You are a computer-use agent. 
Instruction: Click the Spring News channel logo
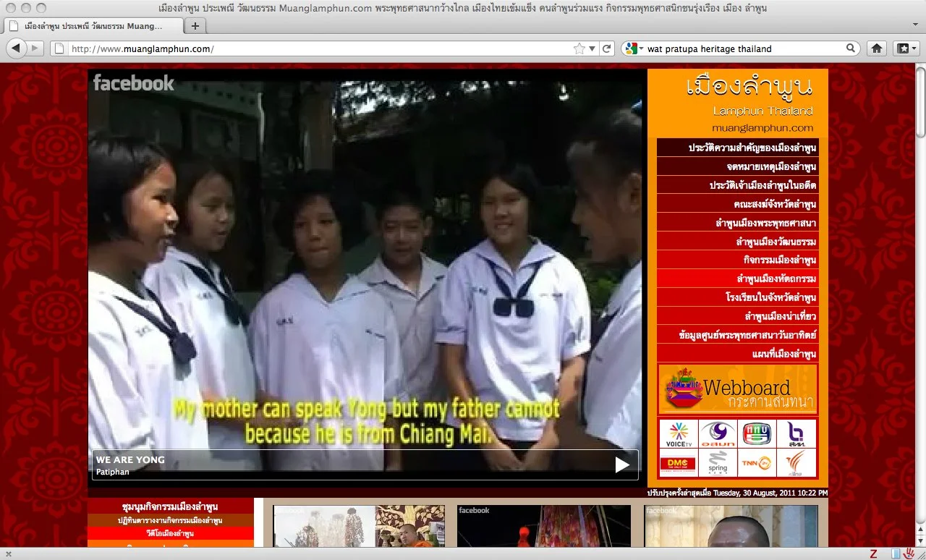[718, 462]
